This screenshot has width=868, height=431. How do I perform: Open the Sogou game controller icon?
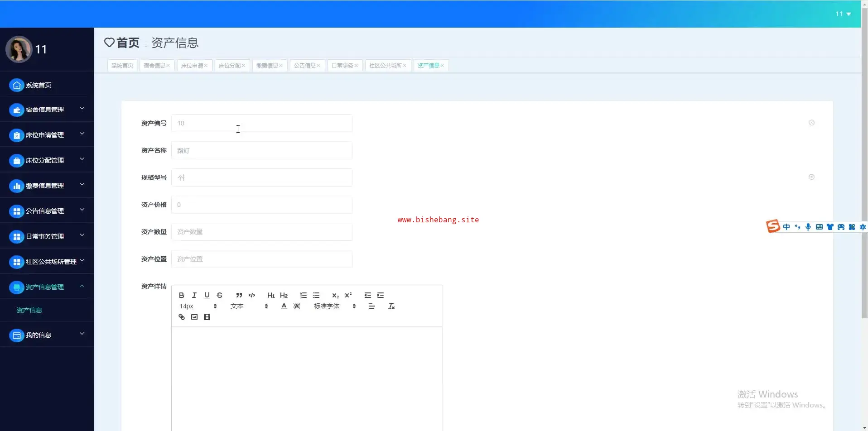click(841, 227)
